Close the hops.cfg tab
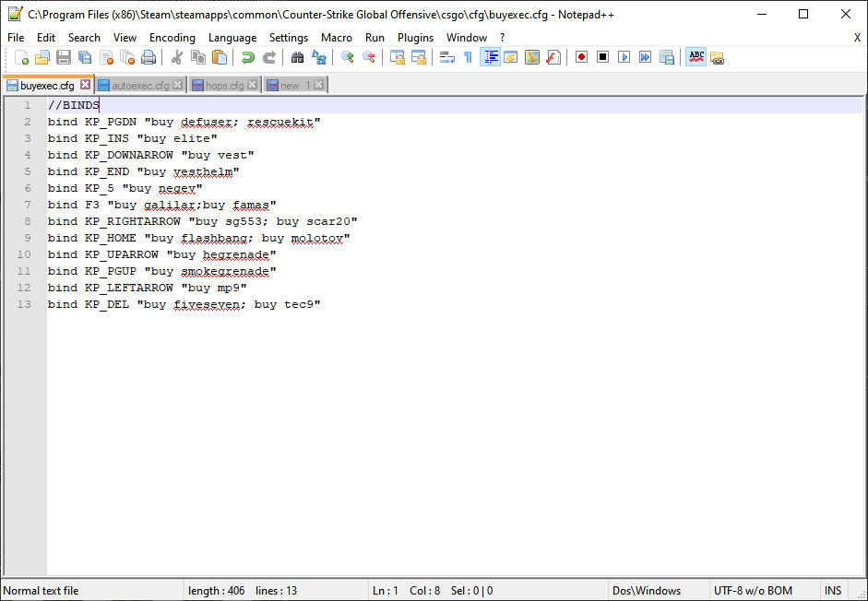This screenshot has height=601, width=868. [x=253, y=85]
